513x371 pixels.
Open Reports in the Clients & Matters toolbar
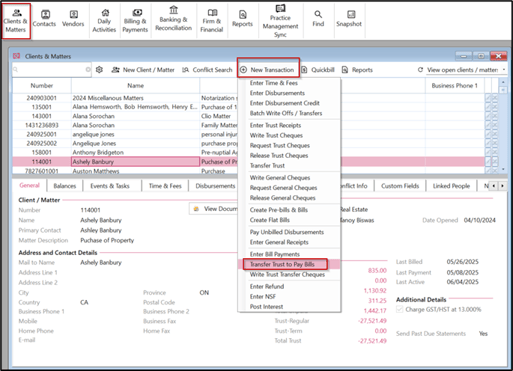pos(357,70)
